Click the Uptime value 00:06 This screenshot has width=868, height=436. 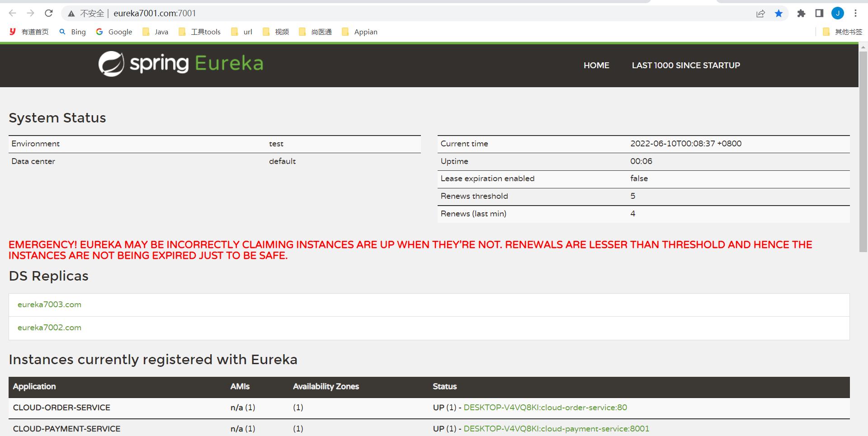click(x=641, y=161)
